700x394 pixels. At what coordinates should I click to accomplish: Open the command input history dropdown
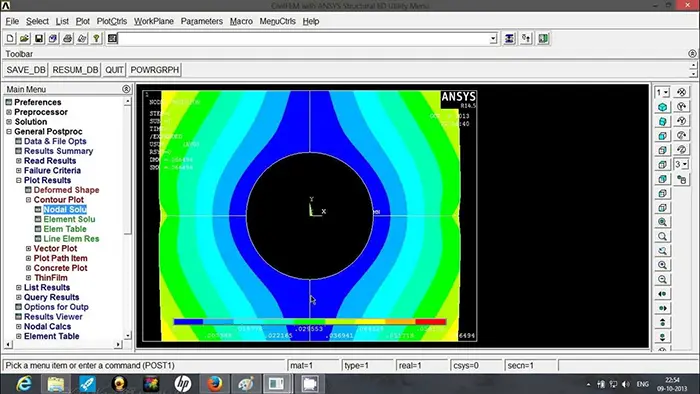click(x=493, y=39)
